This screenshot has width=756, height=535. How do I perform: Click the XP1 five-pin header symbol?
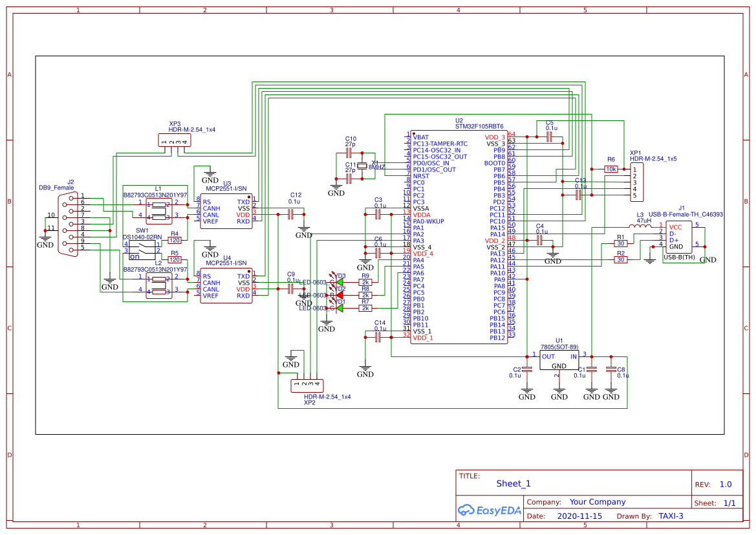pyautogui.click(x=637, y=182)
